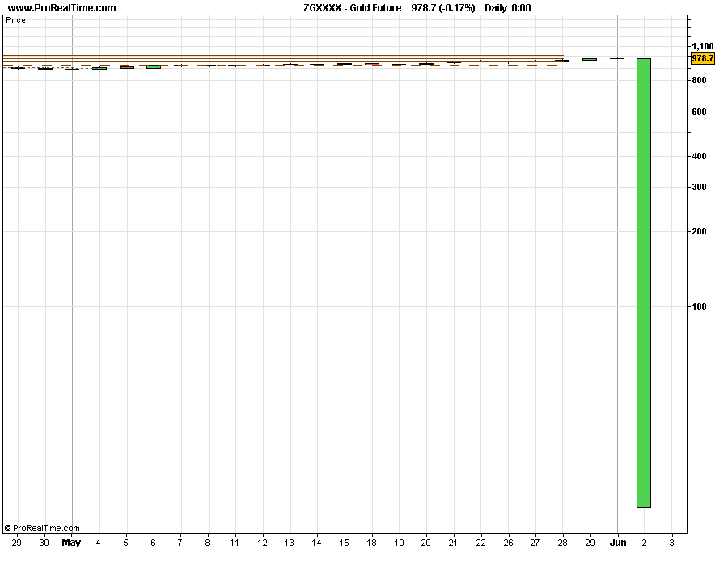The image size is (728, 566).
Task: Select the date label 7 on the axis
Action: point(180,543)
